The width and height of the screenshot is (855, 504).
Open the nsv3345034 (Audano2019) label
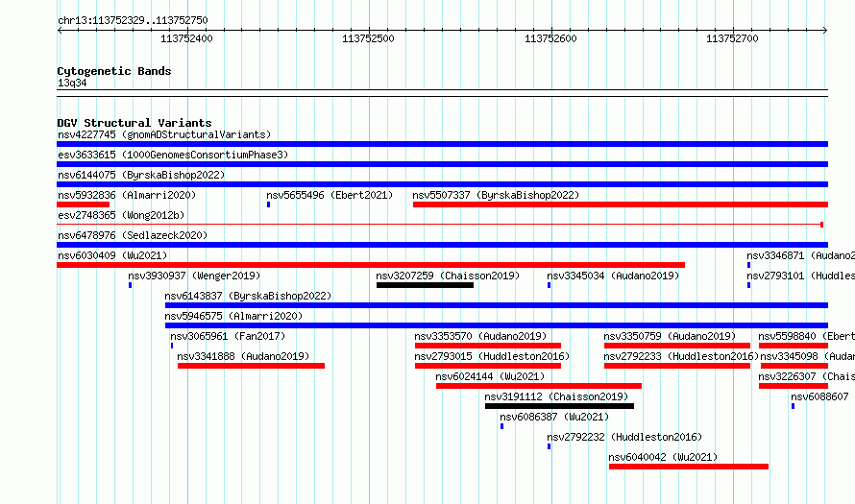click(613, 276)
